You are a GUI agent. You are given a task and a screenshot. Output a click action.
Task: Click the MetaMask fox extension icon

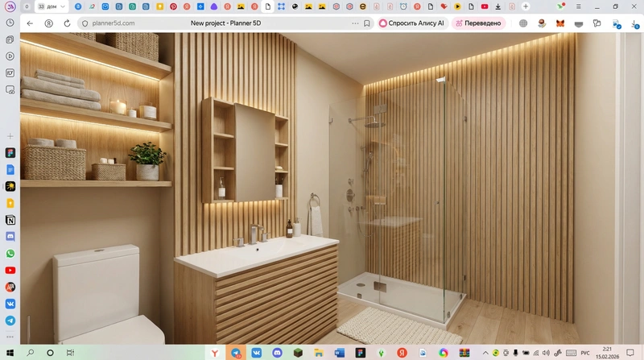click(x=560, y=23)
